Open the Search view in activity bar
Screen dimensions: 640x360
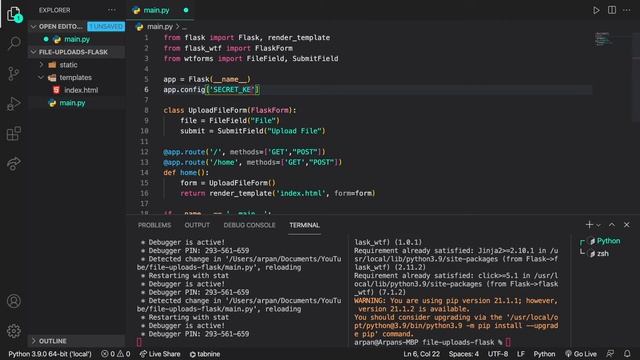click(x=14, y=43)
